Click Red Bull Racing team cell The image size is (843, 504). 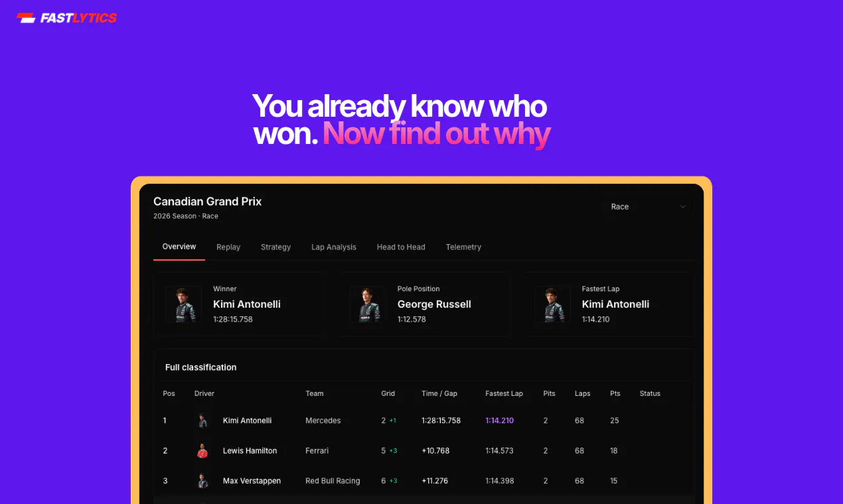click(333, 481)
